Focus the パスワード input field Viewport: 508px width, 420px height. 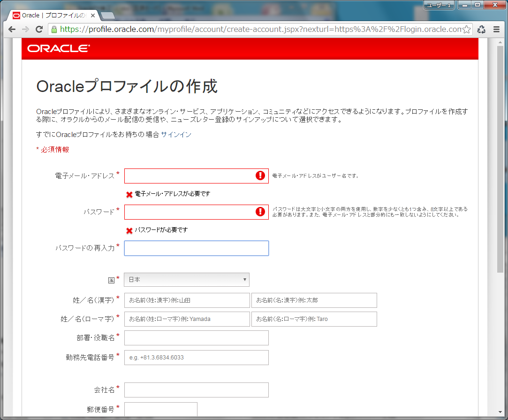(x=197, y=212)
